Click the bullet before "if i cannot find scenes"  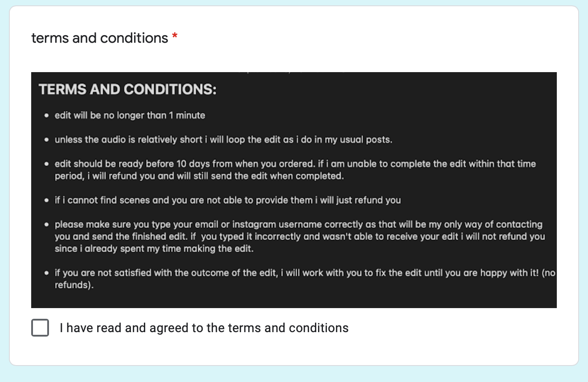[46, 201]
